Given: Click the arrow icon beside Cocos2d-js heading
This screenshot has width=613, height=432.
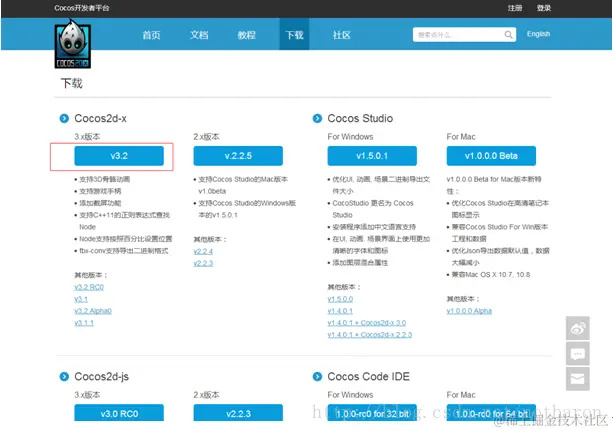Looking at the screenshot, I should point(64,376).
